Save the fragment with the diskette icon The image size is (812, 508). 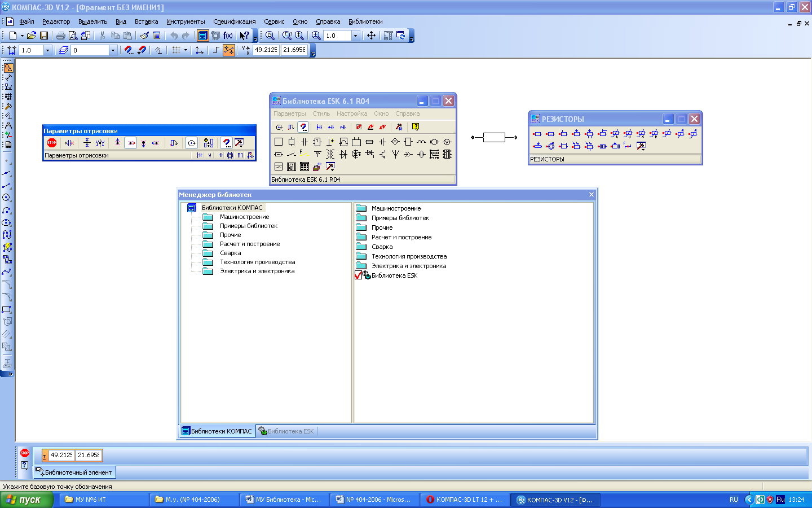tap(43, 36)
